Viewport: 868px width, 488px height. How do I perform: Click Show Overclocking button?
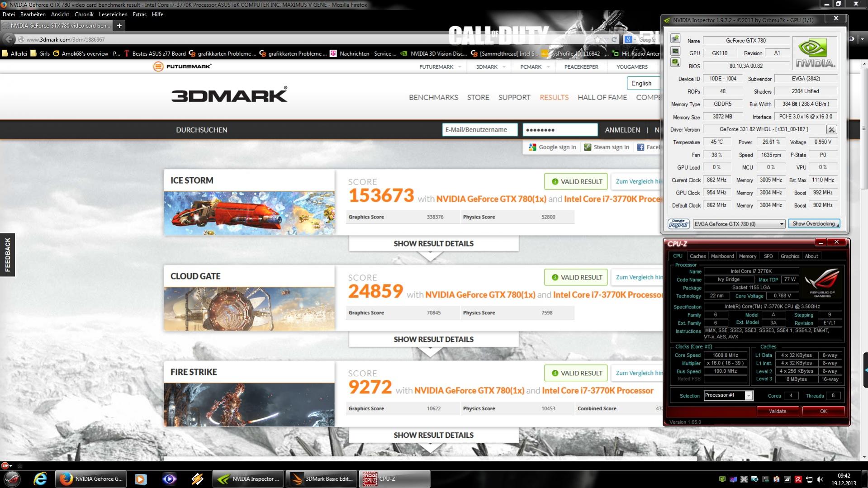point(814,224)
